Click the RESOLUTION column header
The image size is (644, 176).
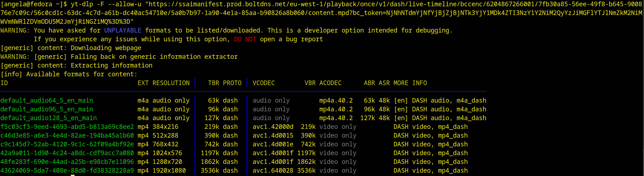pyautogui.click(x=171, y=83)
